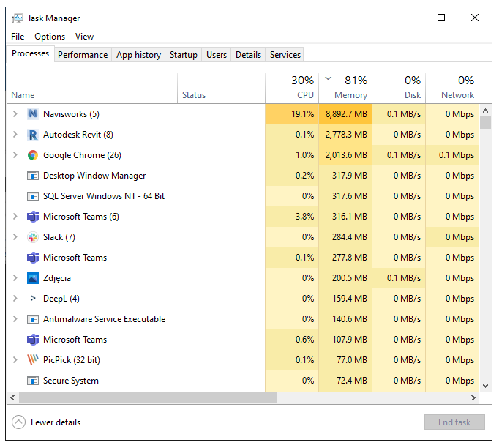Sort by the Status column header

[221, 89]
